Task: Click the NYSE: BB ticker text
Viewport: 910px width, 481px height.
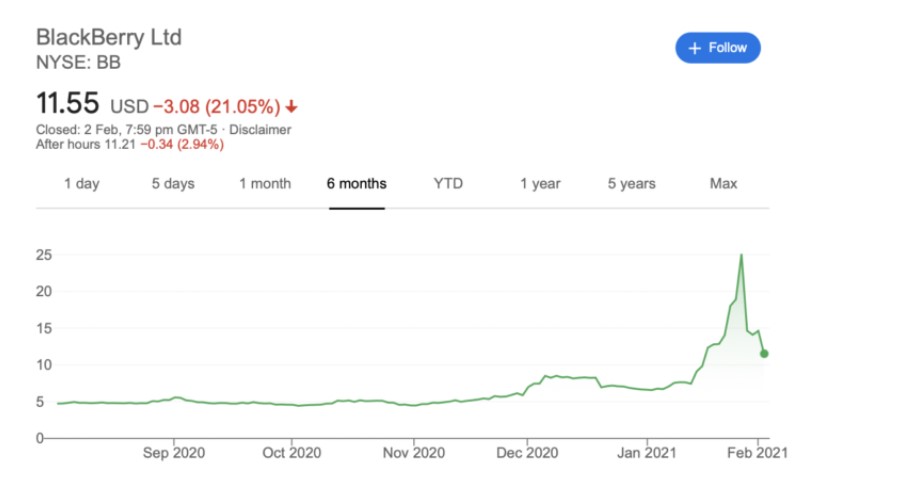Action: [77, 61]
